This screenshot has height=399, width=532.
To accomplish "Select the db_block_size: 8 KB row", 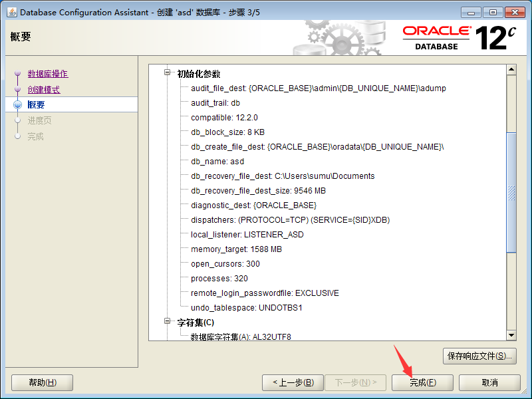I will [227, 132].
